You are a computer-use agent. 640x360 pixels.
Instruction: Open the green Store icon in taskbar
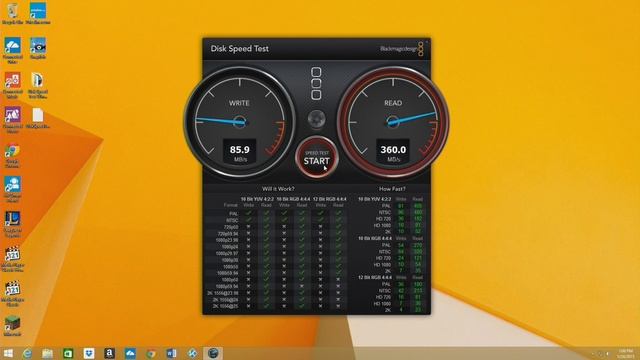click(68, 353)
